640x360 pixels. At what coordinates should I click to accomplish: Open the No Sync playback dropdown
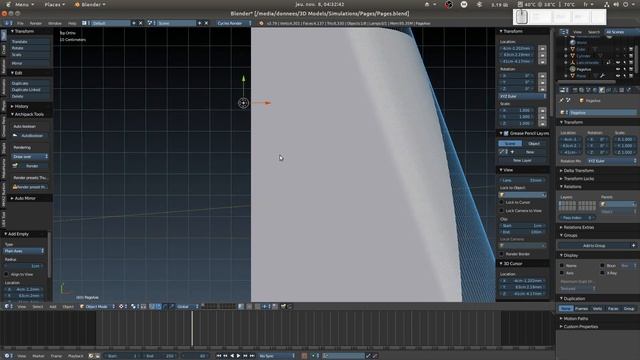pos(276,356)
